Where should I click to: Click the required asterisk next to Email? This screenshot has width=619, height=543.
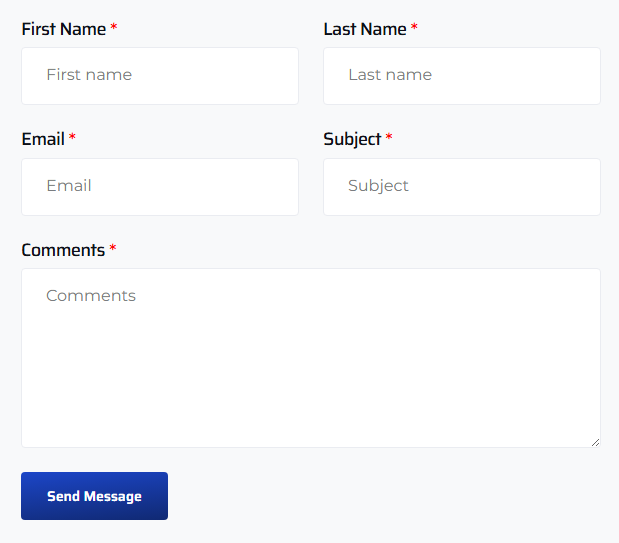[x=73, y=138]
